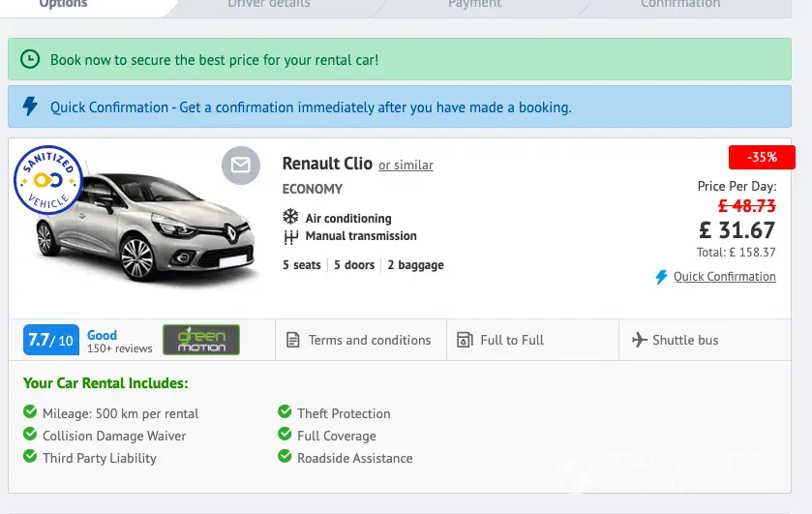812x514 pixels.
Task: Click the fuel pump icon
Action: (464, 340)
